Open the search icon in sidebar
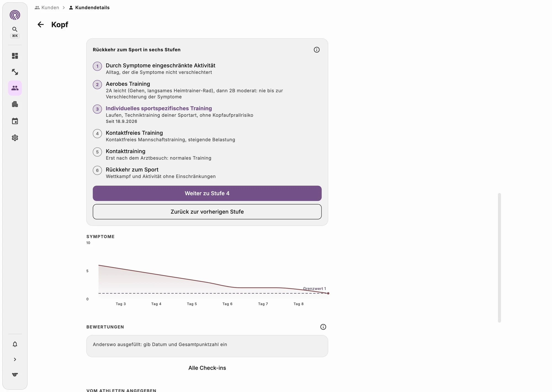The height and width of the screenshot is (392, 552). coord(15,29)
